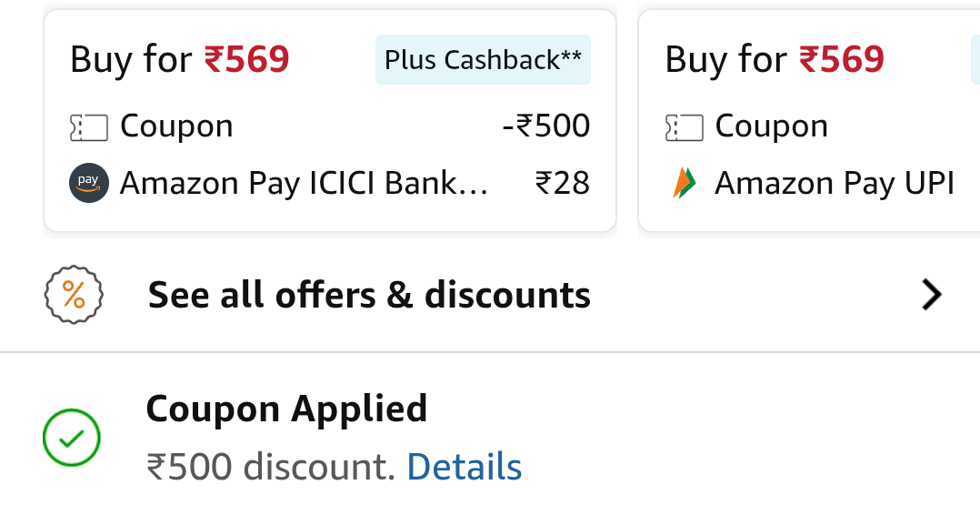Click the -₹500 coupon amount
This screenshot has width=980, height=505.
546,126
